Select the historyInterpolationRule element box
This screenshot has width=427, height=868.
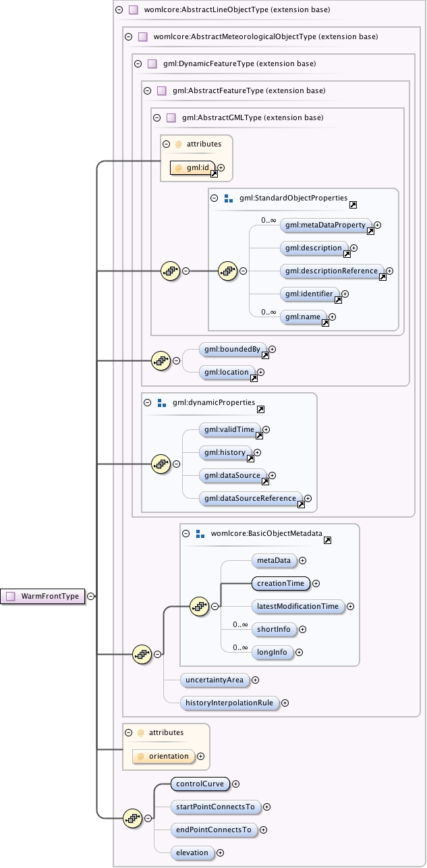coord(229,703)
